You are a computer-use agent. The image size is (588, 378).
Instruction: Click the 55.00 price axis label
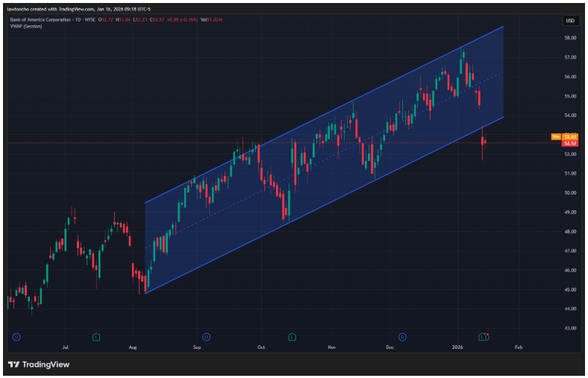tap(570, 96)
